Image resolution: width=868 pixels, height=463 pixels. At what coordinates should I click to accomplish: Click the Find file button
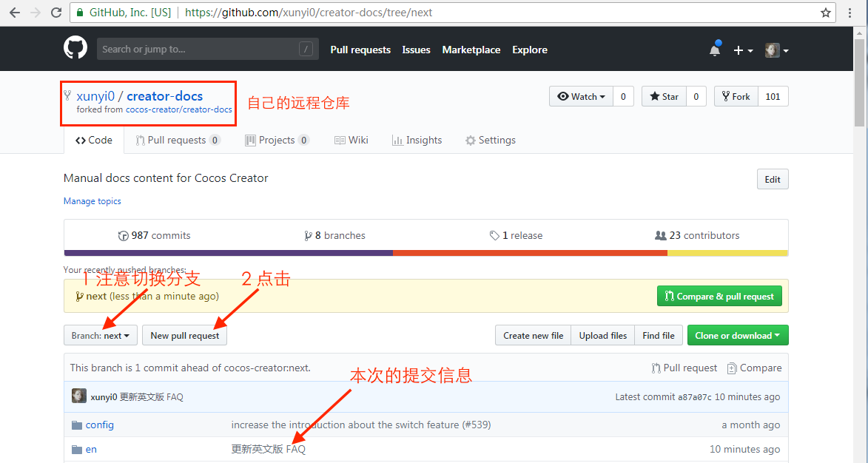coord(659,335)
